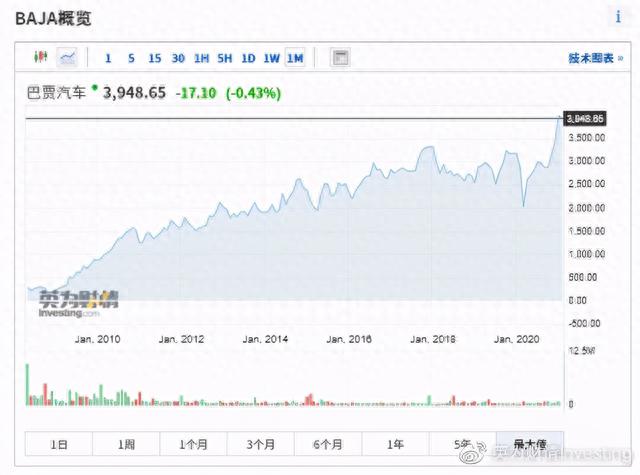Select the 1年 range button
The height and width of the screenshot is (475, 640).
395,444
